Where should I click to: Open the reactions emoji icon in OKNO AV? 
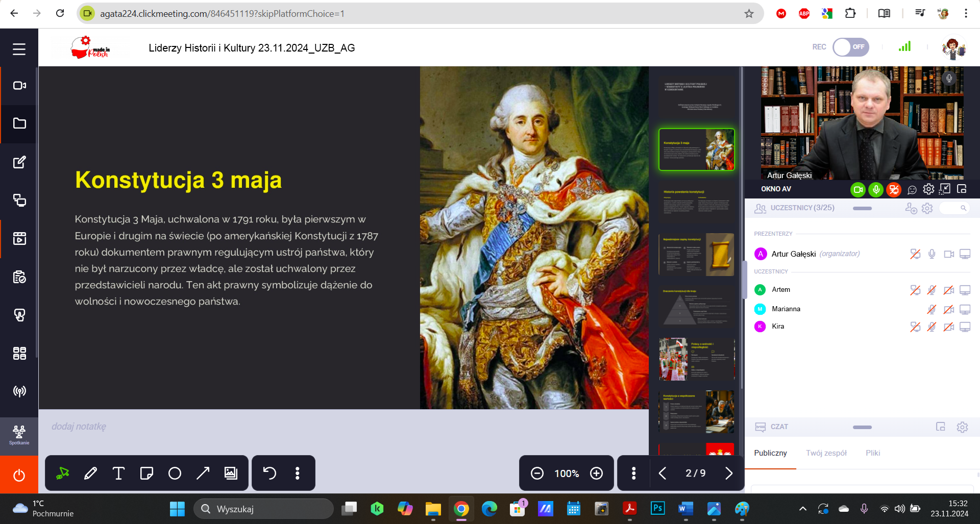(912, 189)
